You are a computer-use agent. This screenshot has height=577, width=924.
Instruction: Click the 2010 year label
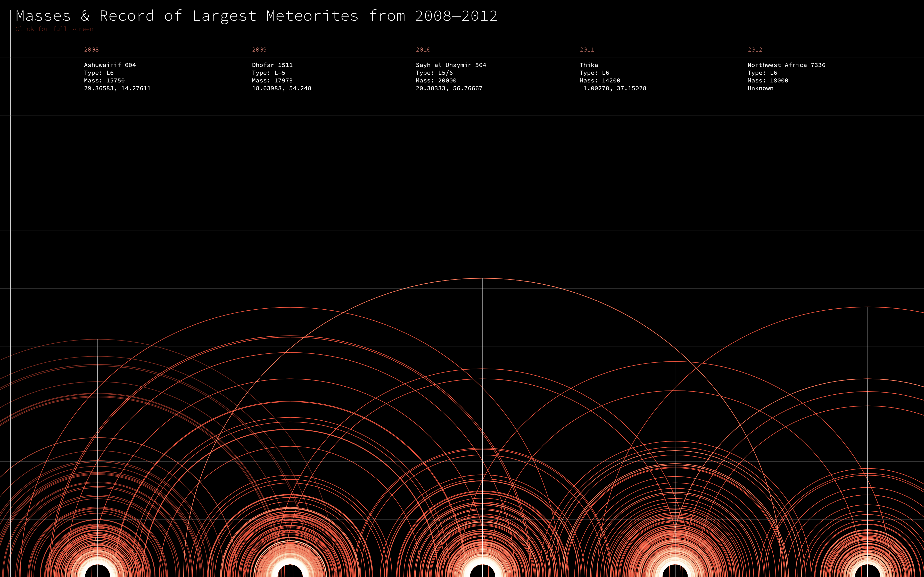click(423, 50)
